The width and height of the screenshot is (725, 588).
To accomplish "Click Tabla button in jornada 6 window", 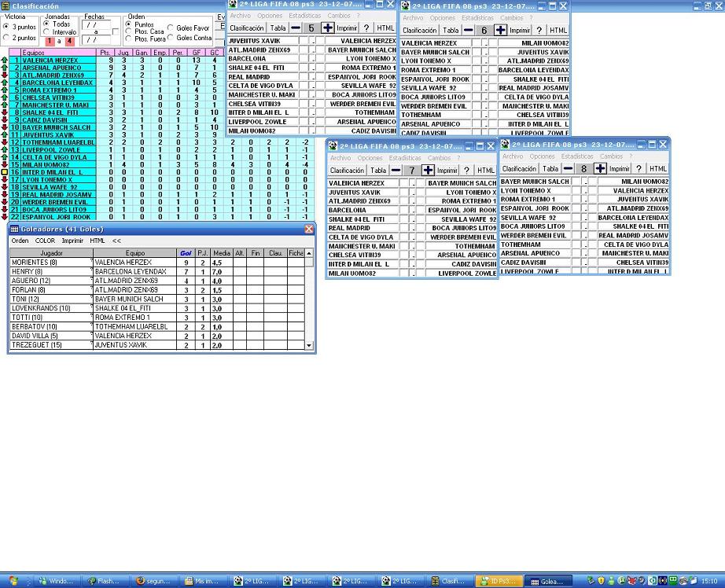I will click(451, 30).
